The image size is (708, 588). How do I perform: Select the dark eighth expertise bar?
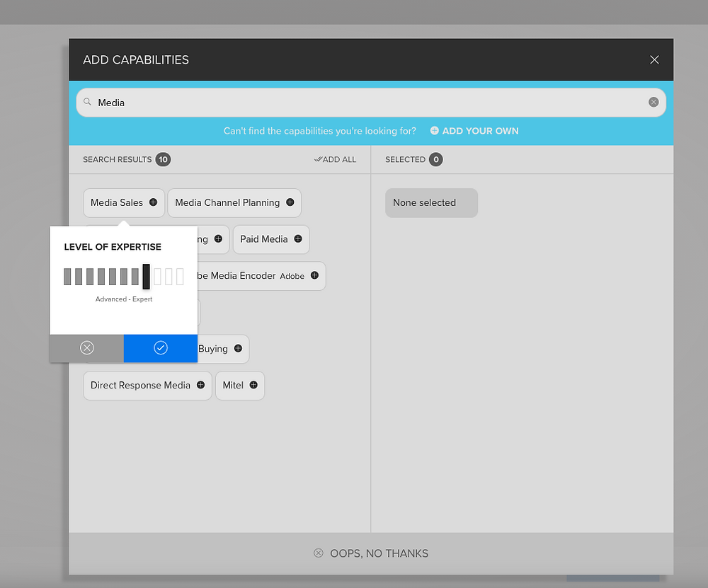click(x=146, y=277)
